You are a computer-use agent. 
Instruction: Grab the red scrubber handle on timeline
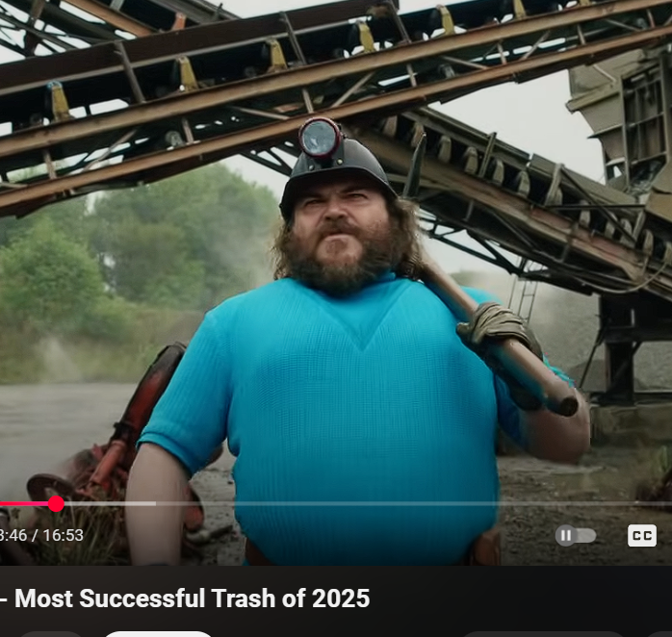[56, 504]
